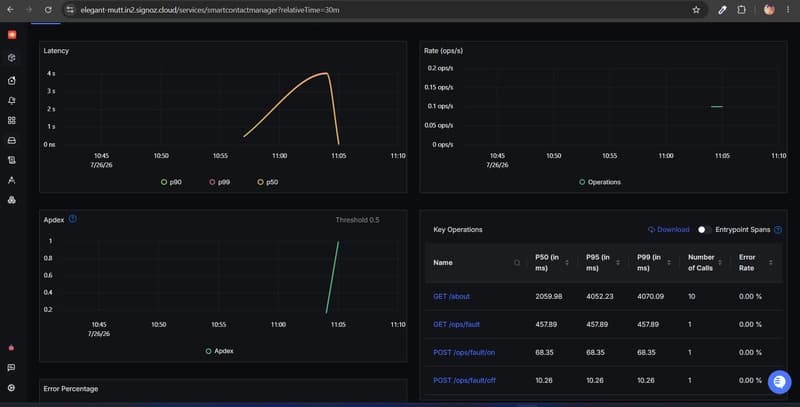Click the 'Rate (ops/s)' panel title
800x407 pixels.
point(443,50)
